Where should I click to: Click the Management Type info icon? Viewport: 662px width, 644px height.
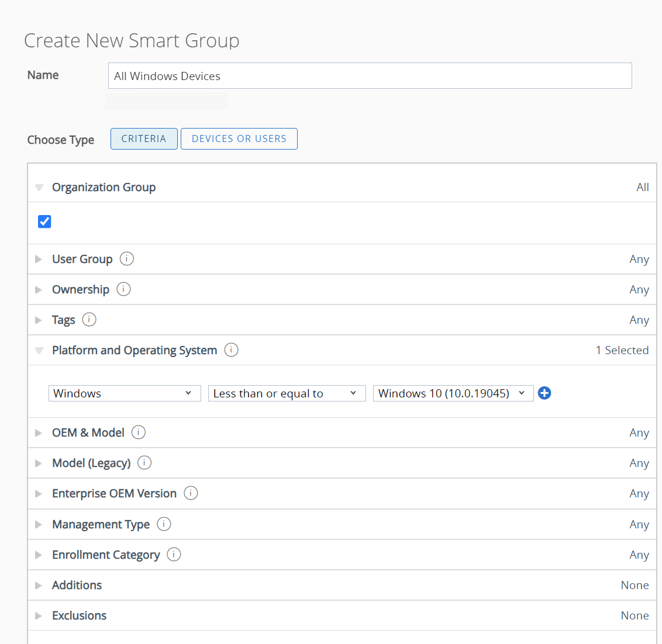pos(164,524)
